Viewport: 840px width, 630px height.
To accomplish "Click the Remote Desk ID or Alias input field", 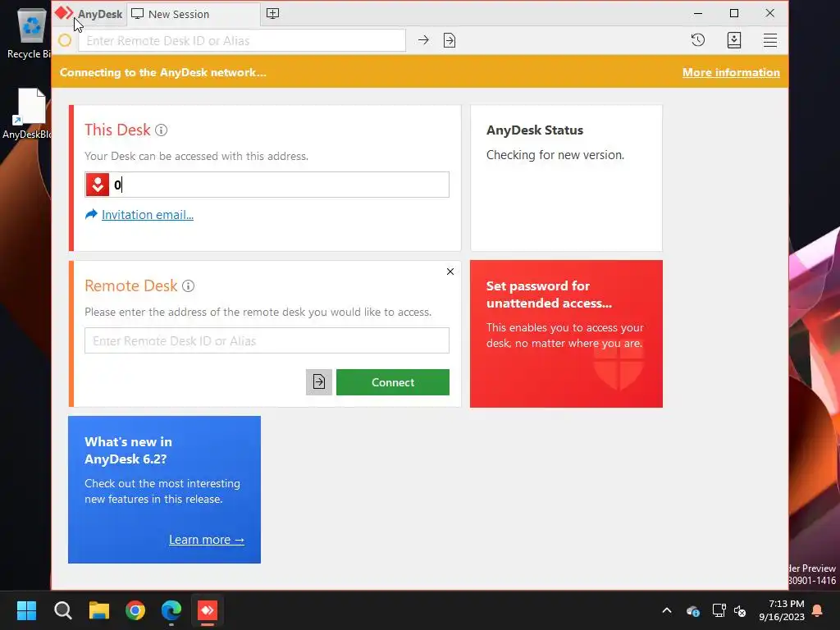I will click(267, 340).
